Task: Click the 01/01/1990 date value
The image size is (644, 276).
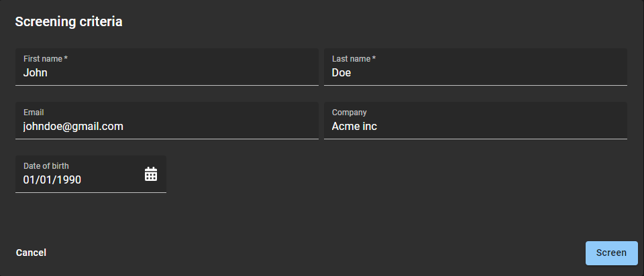Action: 52,180
